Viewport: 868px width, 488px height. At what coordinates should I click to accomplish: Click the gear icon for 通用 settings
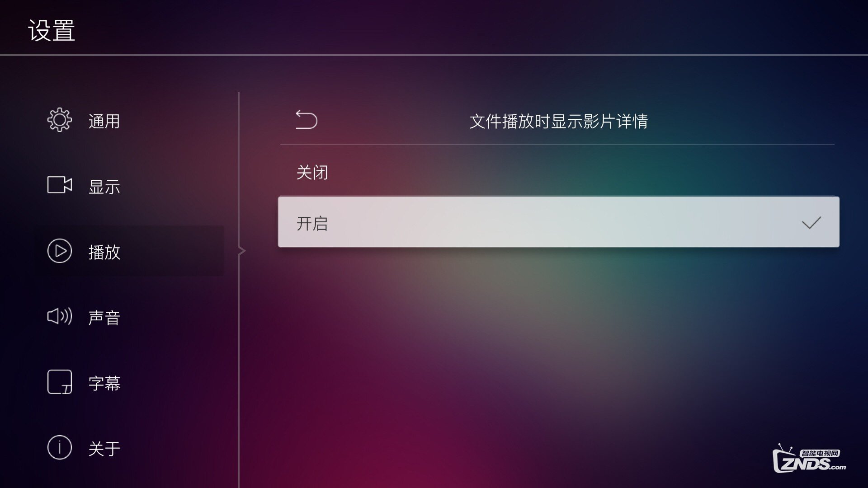point(60,120)
